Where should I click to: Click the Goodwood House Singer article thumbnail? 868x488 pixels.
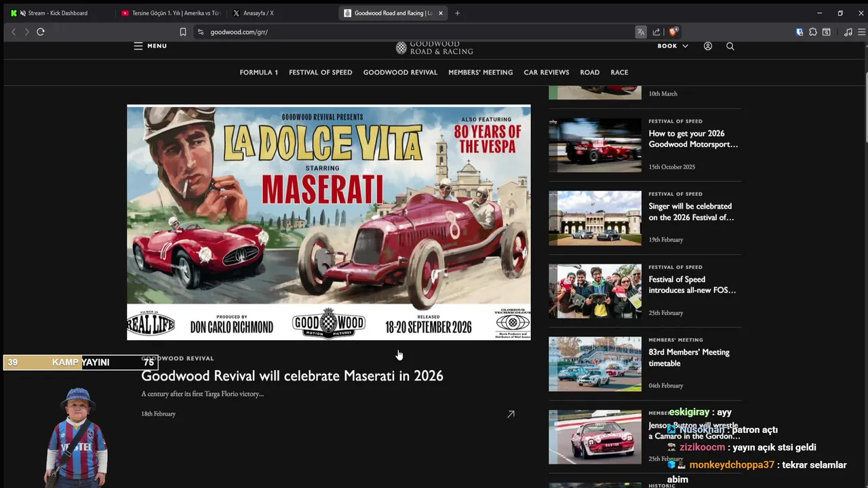(x=595, y=218)
